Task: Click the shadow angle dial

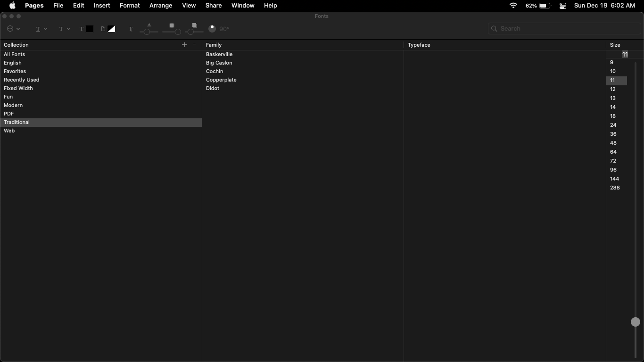Action: (212, 29)
